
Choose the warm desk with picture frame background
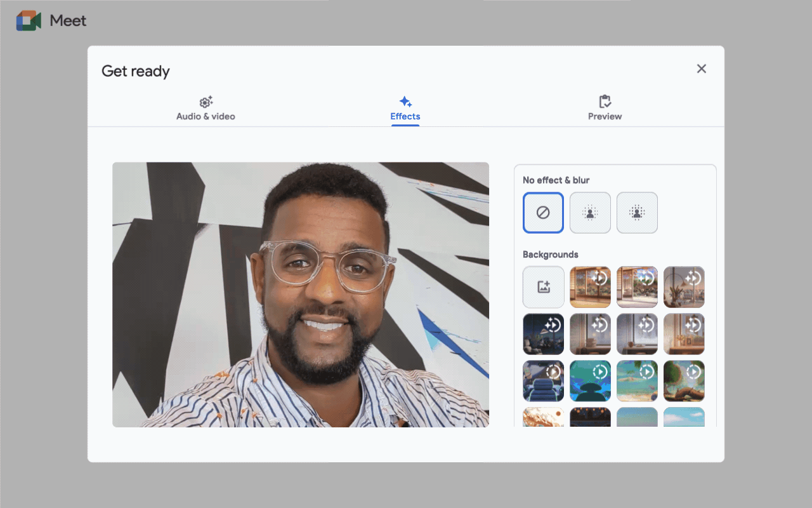(684, 334)
